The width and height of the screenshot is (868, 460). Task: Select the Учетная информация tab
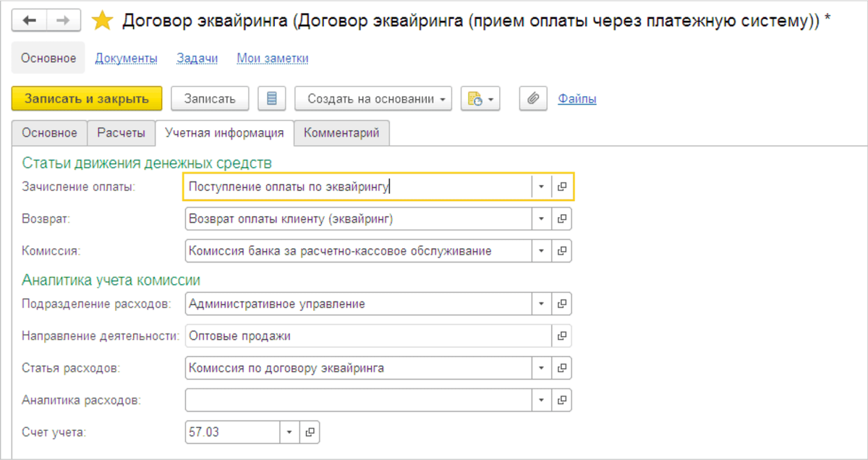(224, 133)
